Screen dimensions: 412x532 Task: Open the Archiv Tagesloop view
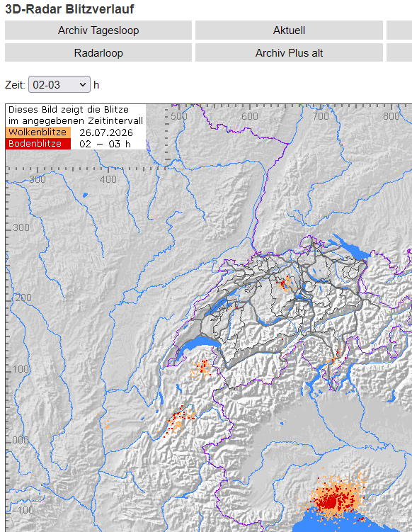pos(98,30)
